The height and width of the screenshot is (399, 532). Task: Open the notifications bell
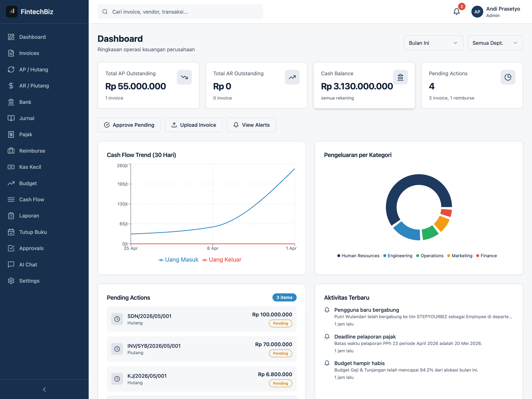(456, 12)
